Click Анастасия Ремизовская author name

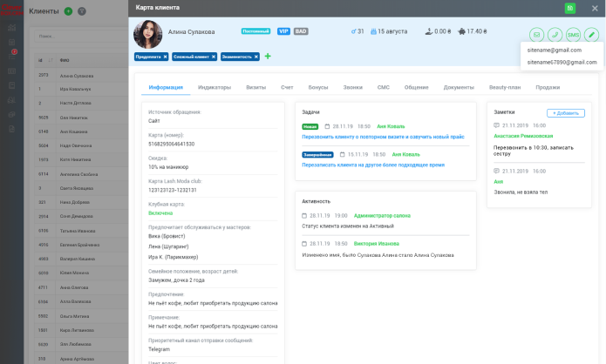click(x=523, y=136)
